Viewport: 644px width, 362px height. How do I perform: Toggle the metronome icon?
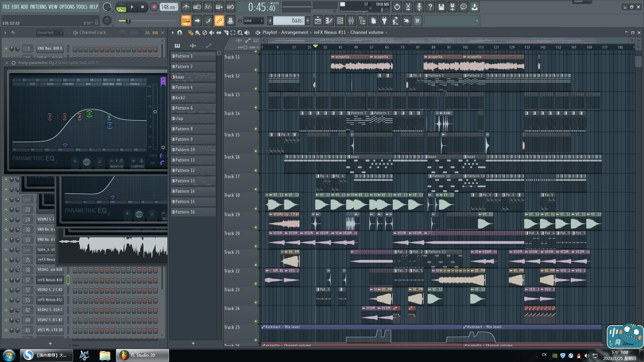[186, 7]
